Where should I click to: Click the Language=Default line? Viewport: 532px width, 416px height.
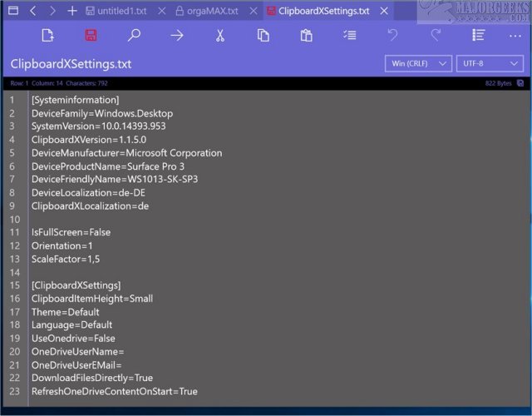point(71,325)
